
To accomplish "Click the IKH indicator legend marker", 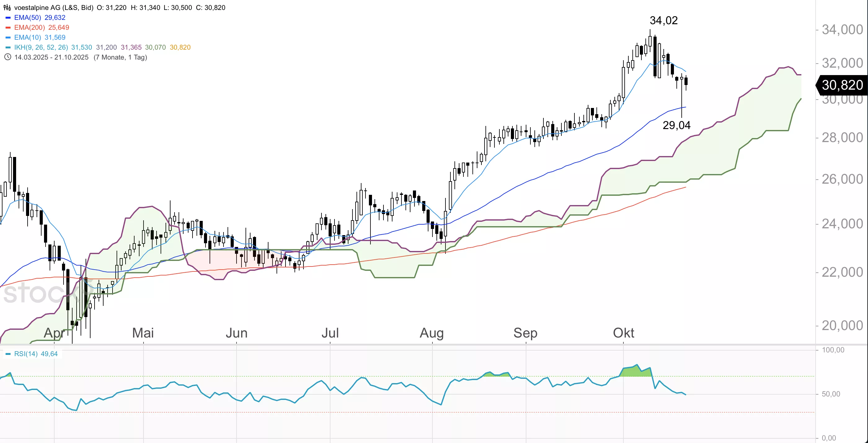I will pyautogui.click(x=8, y=47).
